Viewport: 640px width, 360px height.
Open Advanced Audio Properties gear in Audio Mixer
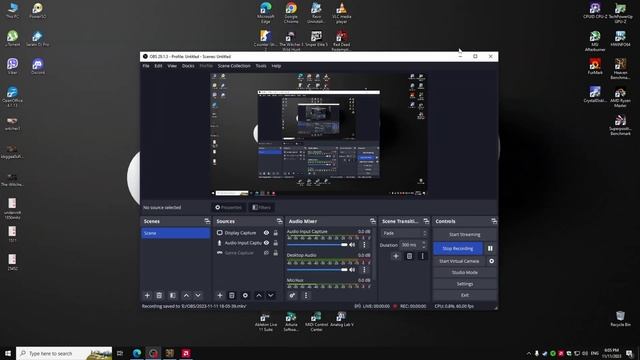[x=292, y=295]
